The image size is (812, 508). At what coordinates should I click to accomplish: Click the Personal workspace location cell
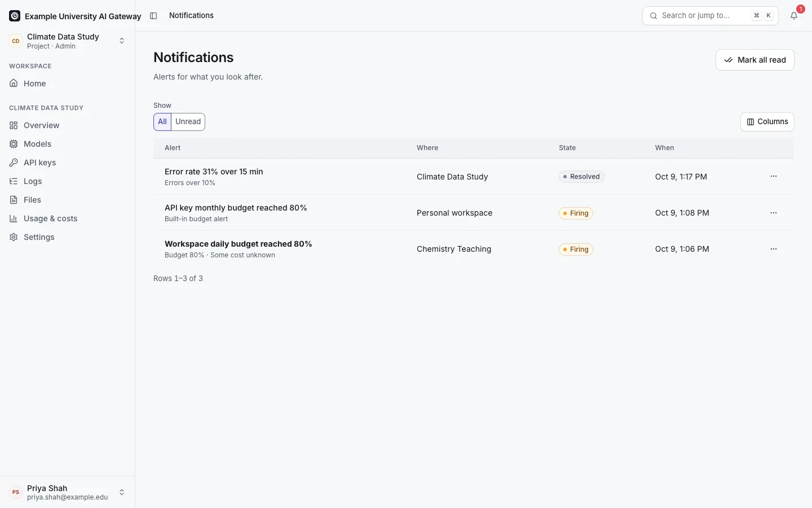tap(454, 213)
